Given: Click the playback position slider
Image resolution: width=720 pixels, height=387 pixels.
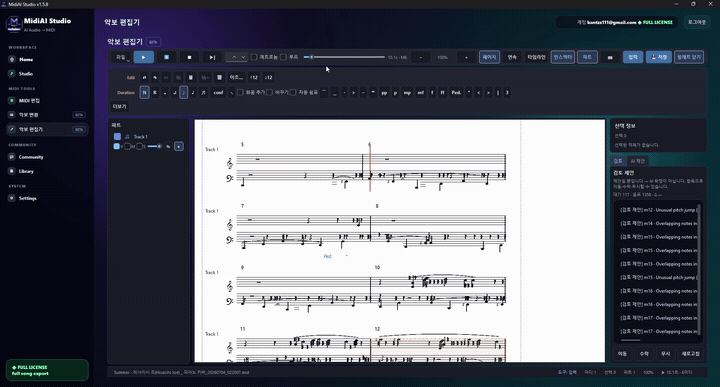Looking at the screenshot, I should tap(344, 57).
